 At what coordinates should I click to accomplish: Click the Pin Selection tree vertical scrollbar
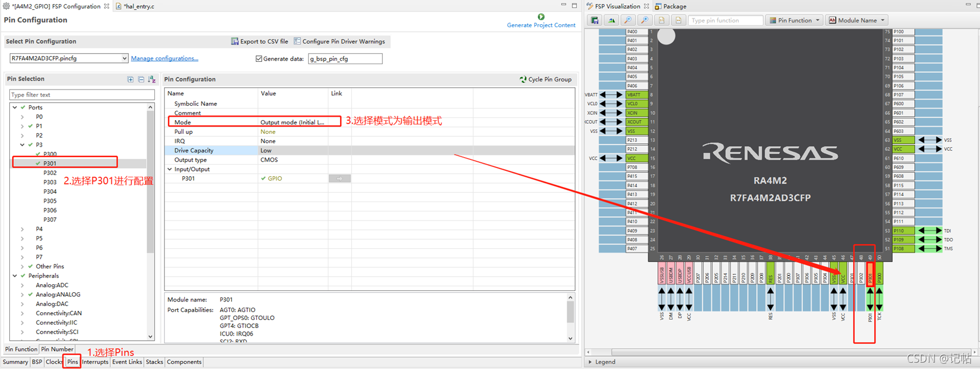click(150, 221)
